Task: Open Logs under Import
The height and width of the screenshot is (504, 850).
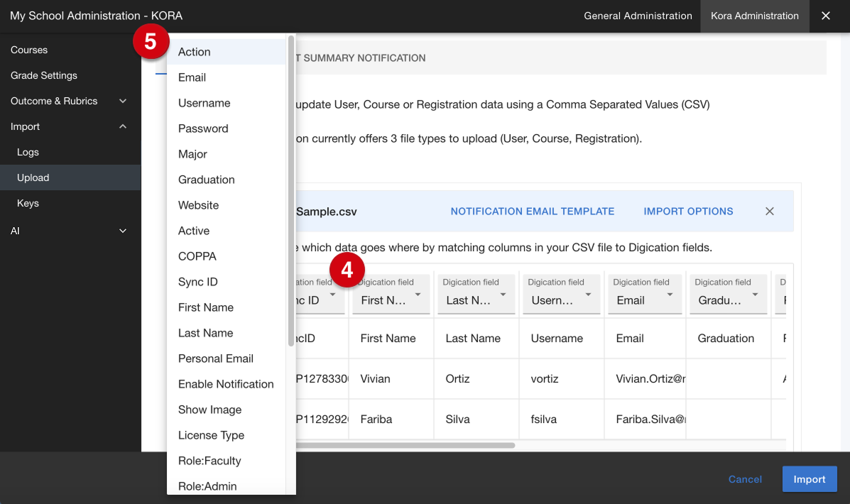Action: pos(70,153)
